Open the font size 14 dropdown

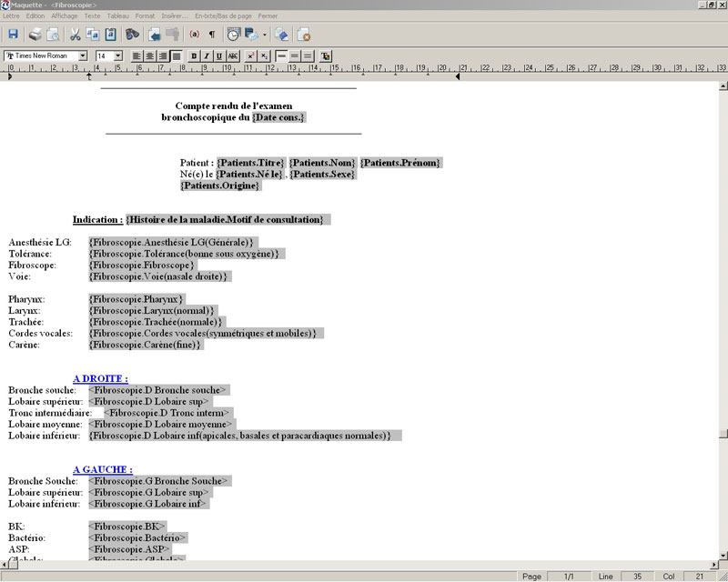118,56
